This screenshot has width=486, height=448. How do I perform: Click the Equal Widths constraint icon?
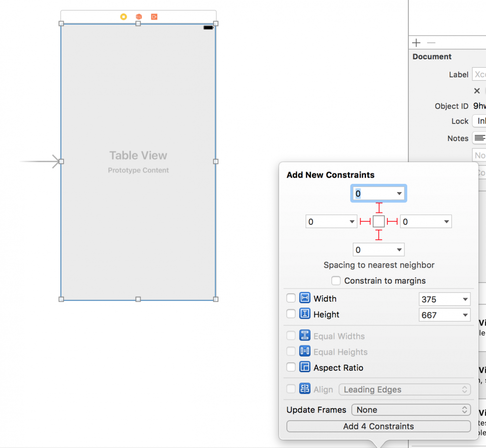(306, 335)
